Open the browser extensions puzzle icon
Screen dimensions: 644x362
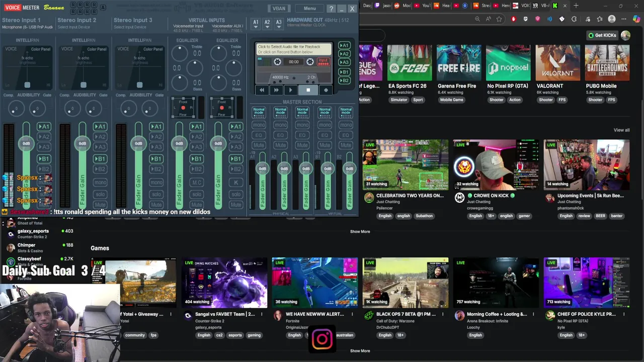click(574, 19)
